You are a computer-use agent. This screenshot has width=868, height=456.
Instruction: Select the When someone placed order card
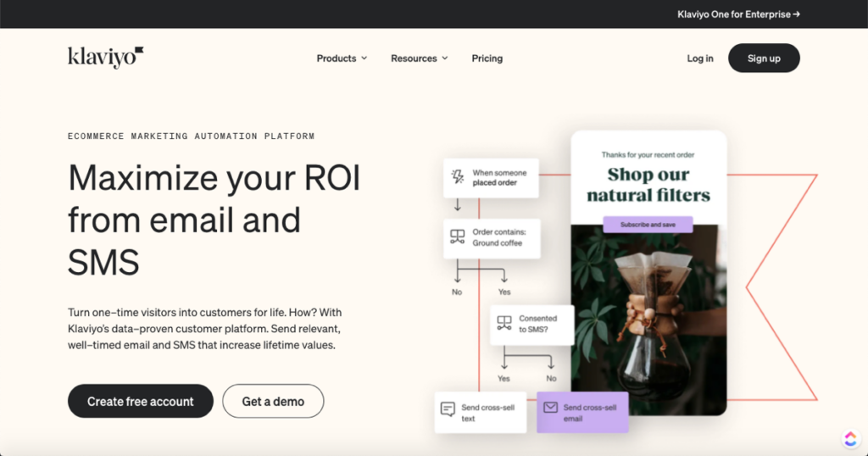491,178
